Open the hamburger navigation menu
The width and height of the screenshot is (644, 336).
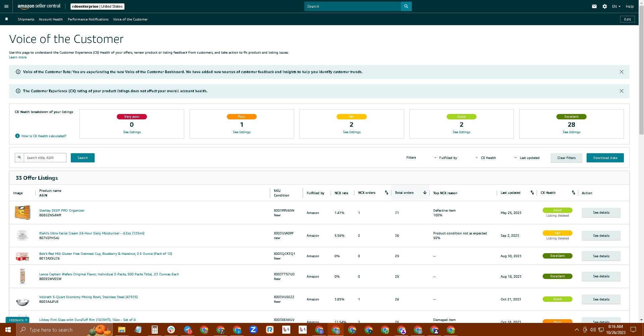click(x=6, y=6)
